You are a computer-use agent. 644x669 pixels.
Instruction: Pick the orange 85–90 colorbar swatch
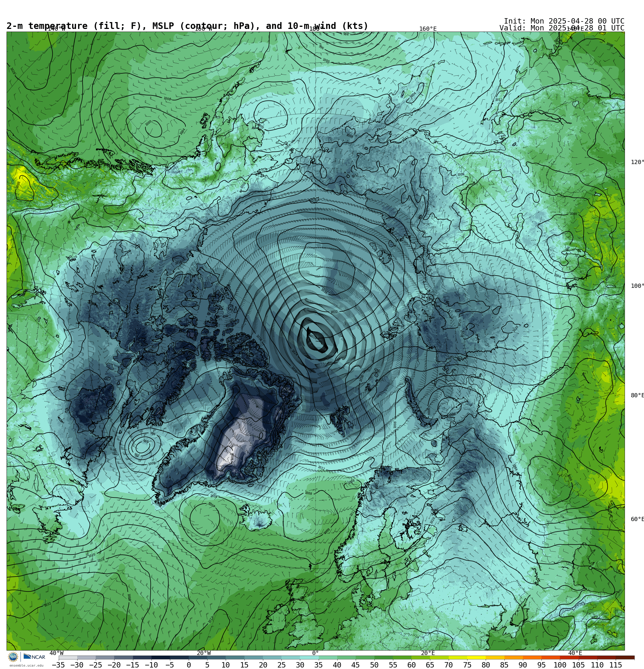(x=514, y=657)
